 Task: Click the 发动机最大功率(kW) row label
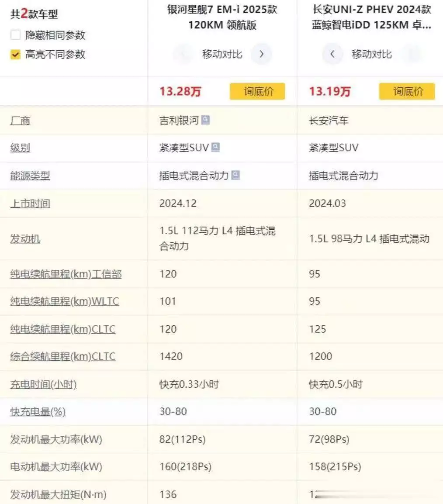coord(56,439)
